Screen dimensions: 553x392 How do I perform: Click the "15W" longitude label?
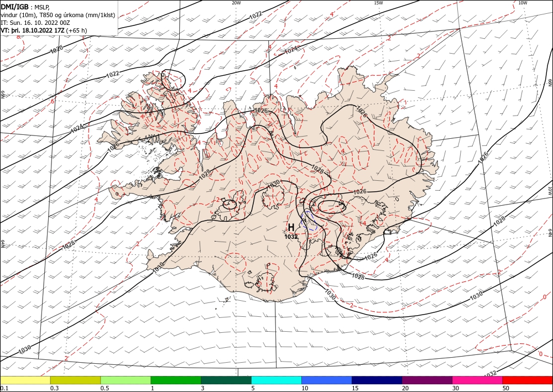click(x=378, y=3)
